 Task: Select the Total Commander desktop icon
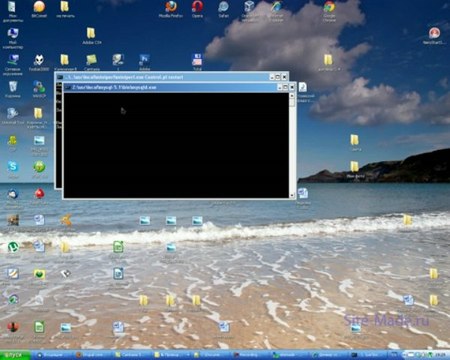[x=197, y=60]
